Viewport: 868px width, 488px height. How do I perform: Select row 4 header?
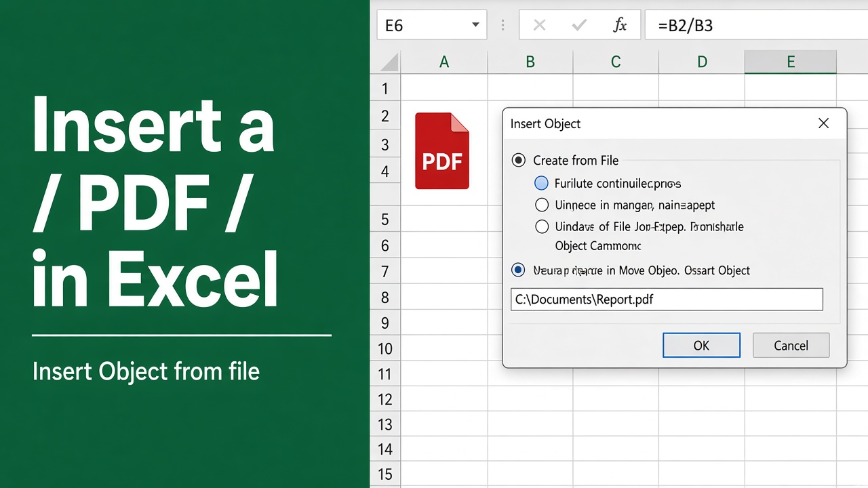click(x=385, y=171)
